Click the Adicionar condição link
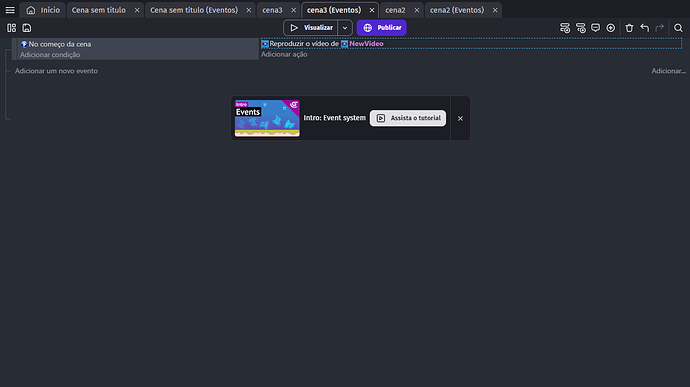 pos(50,55)
